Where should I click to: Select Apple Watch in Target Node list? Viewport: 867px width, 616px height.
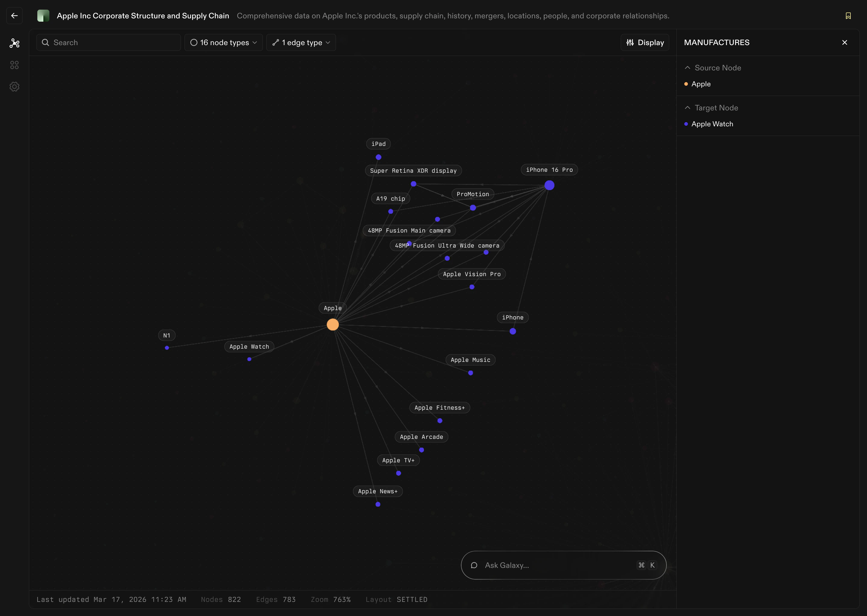coord(712,124)
